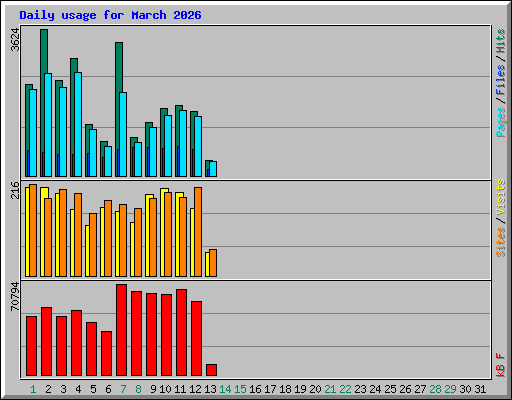This screenshot has height=400, width=512.
Task: Click day 4 on the x-axis
Action: click(78, 389)
